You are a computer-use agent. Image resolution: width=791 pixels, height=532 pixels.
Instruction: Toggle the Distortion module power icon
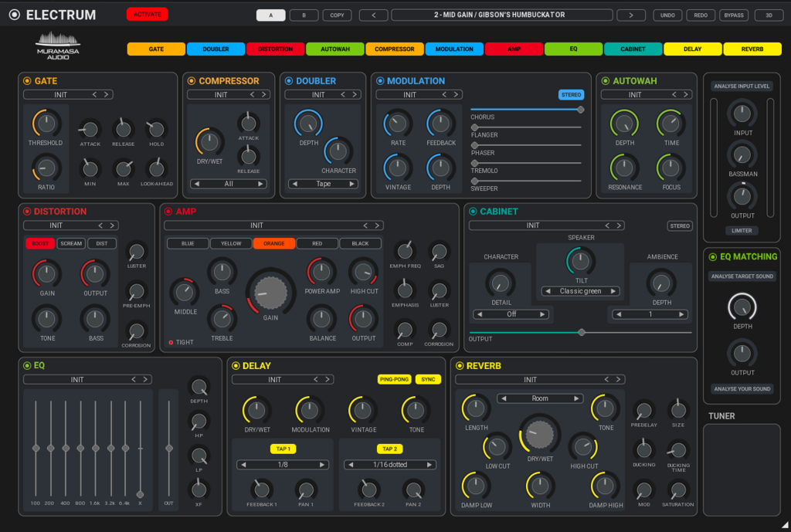point(27,212)
